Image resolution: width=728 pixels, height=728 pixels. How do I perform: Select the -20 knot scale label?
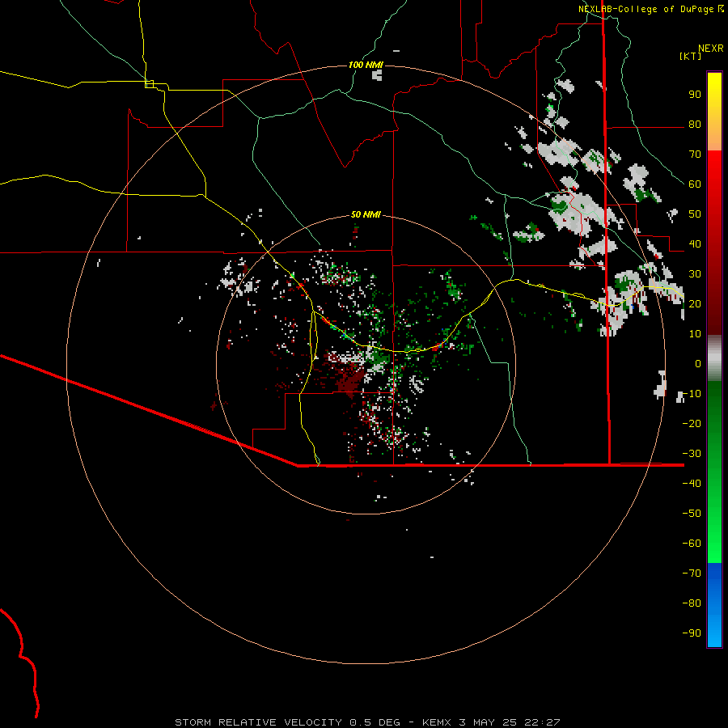coord(692,423)
